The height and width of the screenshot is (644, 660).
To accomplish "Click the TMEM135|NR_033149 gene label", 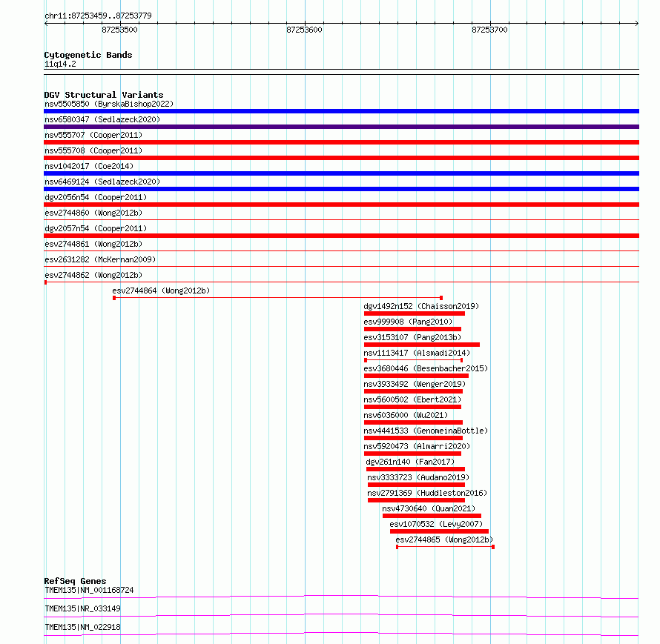I will [82, 608].
